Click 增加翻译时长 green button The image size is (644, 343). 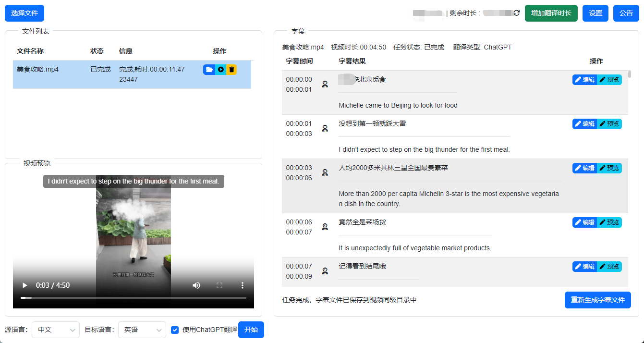coord(551,13)
